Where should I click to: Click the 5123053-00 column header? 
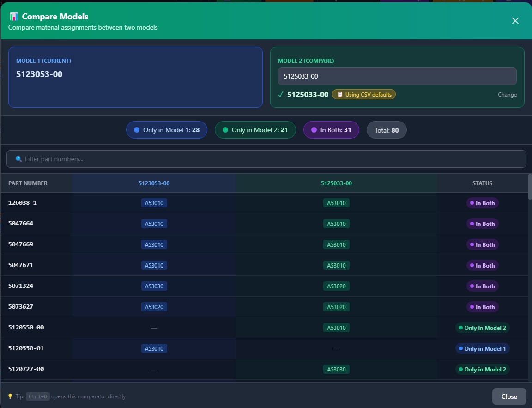154,183
